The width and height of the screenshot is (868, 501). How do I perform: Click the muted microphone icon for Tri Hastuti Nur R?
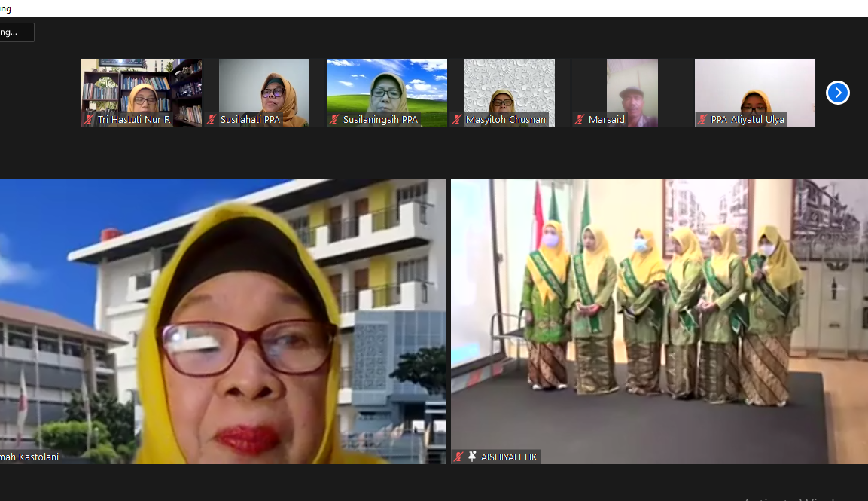[x=89, y=119]
